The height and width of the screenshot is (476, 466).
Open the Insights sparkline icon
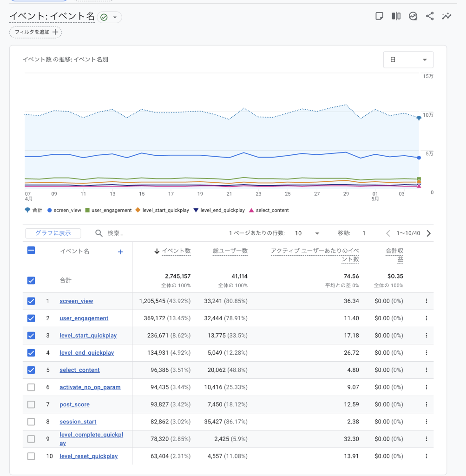coord(446,16)
